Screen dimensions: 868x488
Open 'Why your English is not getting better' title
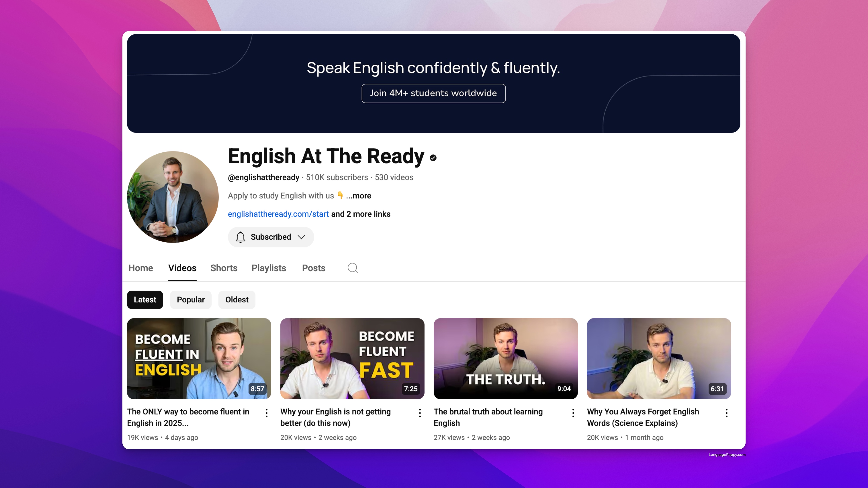coord(336,417)
